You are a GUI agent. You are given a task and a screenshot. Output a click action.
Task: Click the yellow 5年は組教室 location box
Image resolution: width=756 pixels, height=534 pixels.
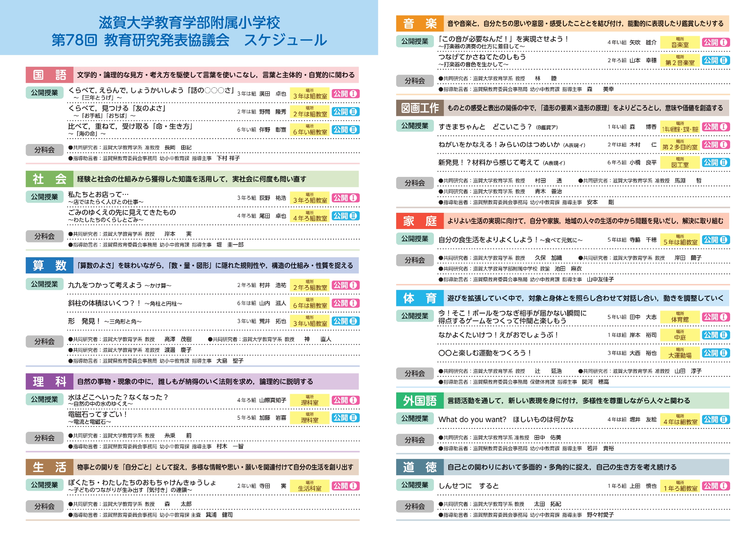pyautogui.click(x=680, y=240)
